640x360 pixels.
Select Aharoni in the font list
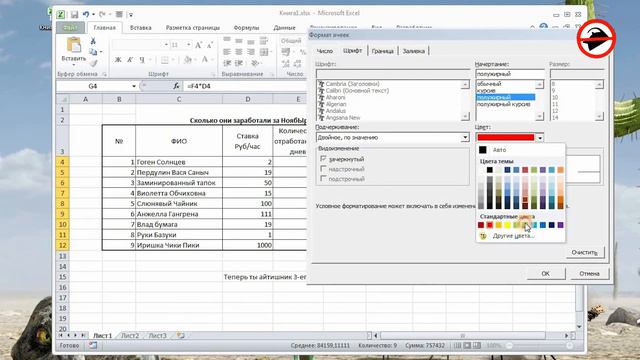(x=335, y=97)
